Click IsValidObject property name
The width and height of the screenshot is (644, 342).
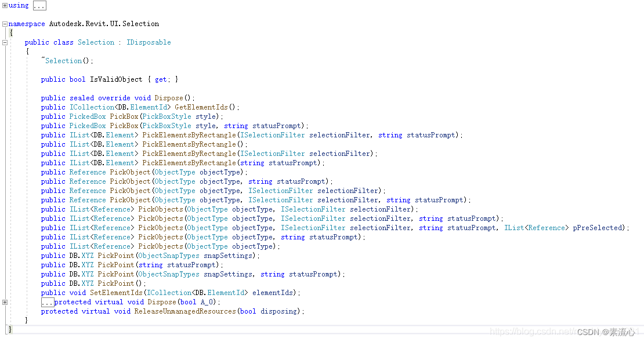pos(116,79)
